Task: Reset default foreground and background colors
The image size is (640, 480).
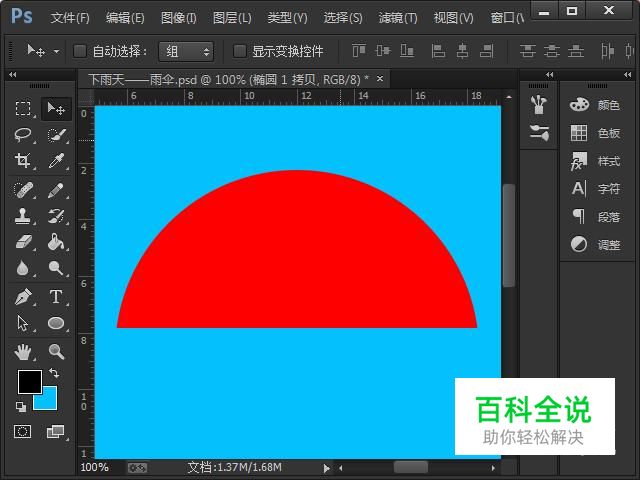Action: point(21,407)
